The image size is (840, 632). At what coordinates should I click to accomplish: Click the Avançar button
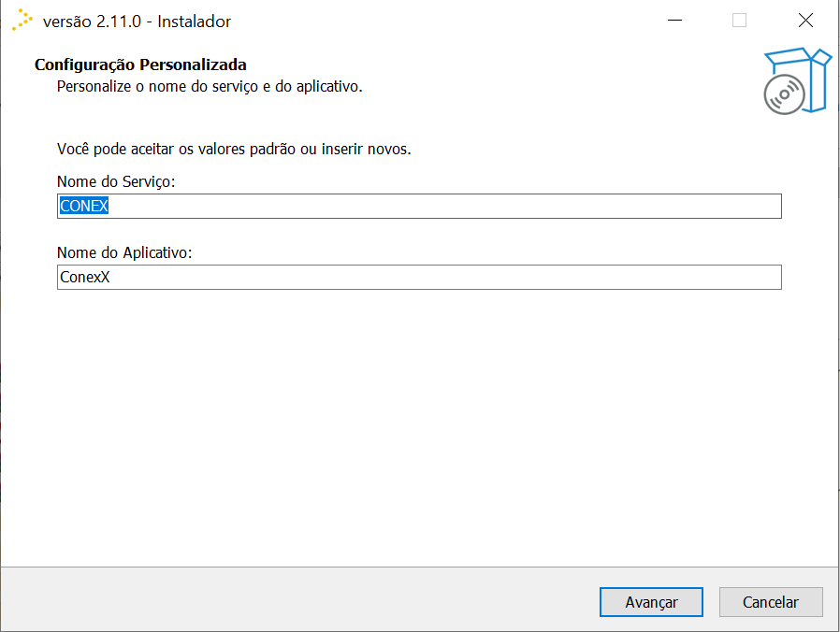(x=651, y=602)
